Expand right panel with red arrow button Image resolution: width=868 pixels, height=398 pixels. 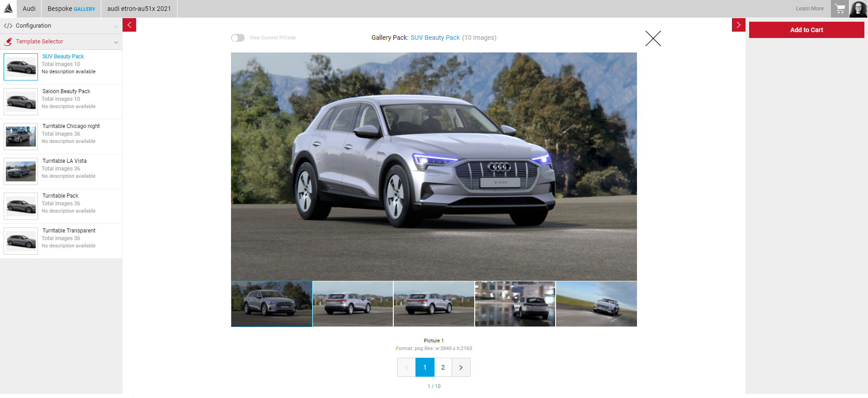tap(738, 25)
